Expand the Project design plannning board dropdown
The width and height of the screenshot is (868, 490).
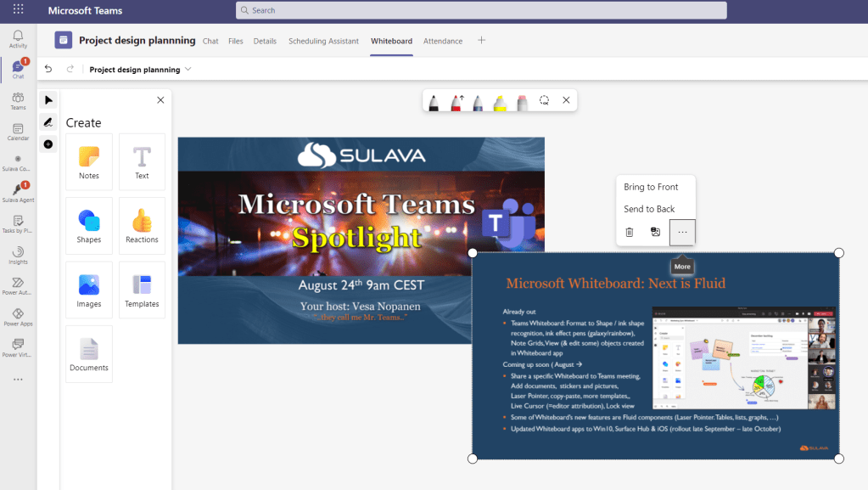[188, 70]
